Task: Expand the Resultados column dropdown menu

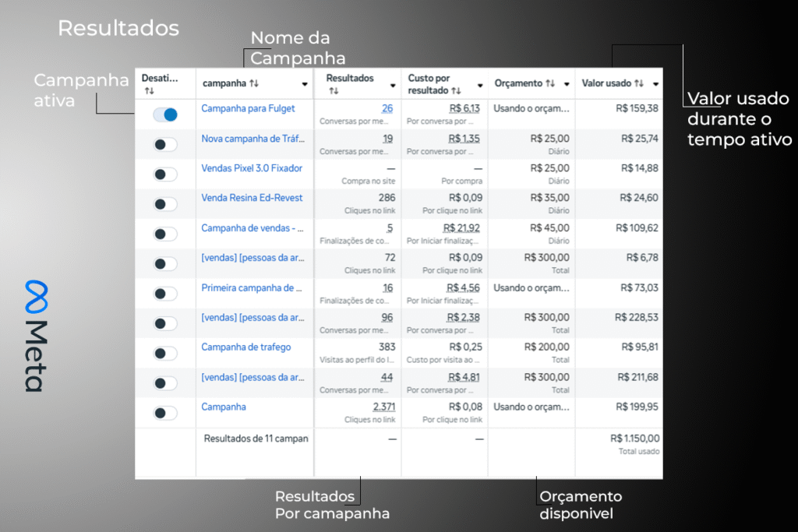Action: coord(393,84)
